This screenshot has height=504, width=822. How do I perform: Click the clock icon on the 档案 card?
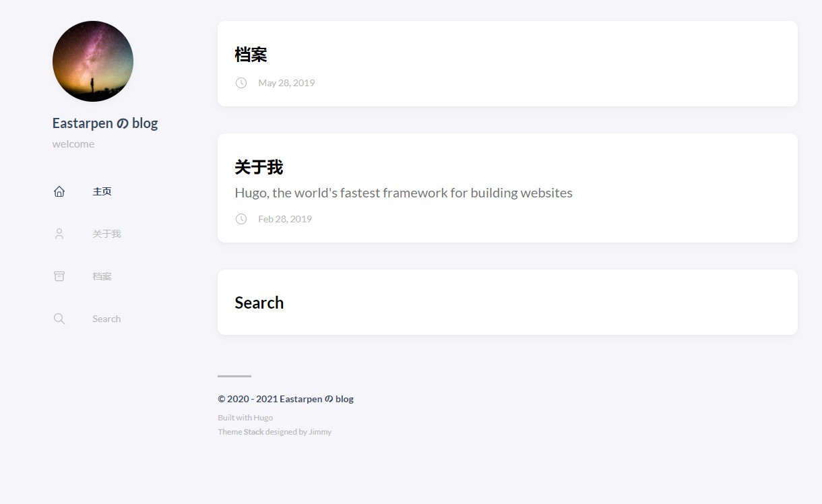click(241, 82)
